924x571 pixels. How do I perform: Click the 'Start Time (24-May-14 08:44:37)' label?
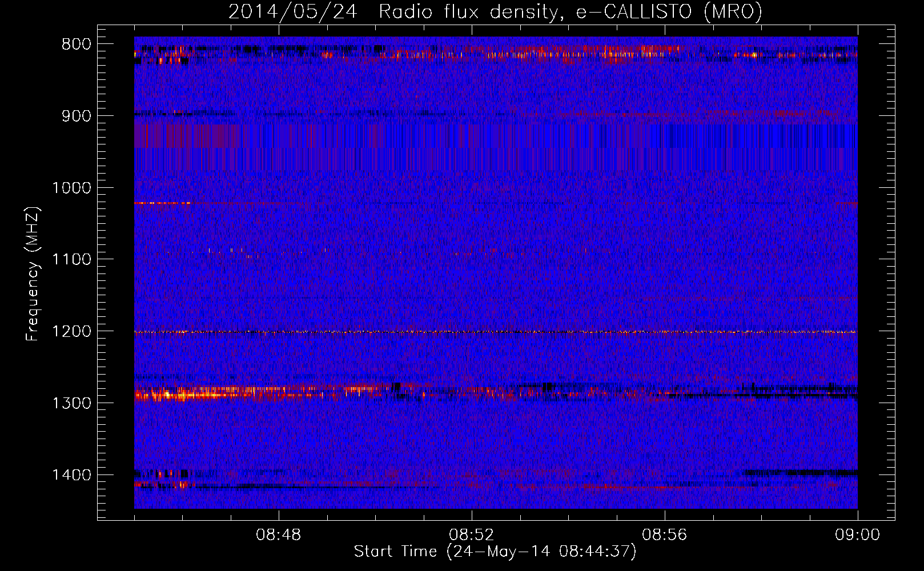point(495,552)
